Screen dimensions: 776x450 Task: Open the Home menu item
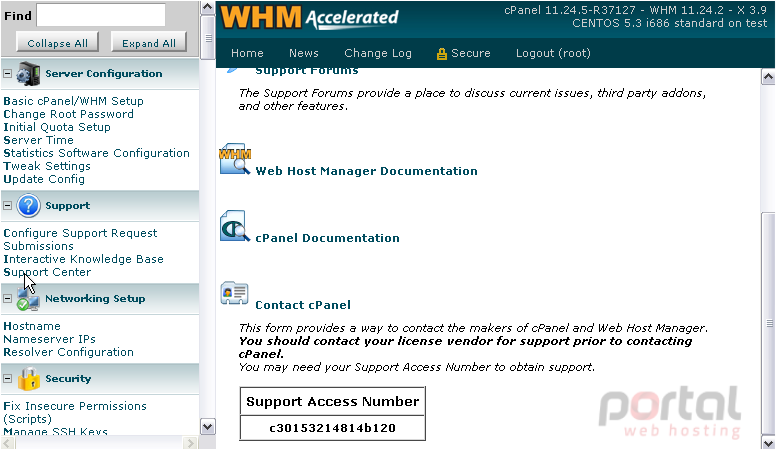pos(247,53)
